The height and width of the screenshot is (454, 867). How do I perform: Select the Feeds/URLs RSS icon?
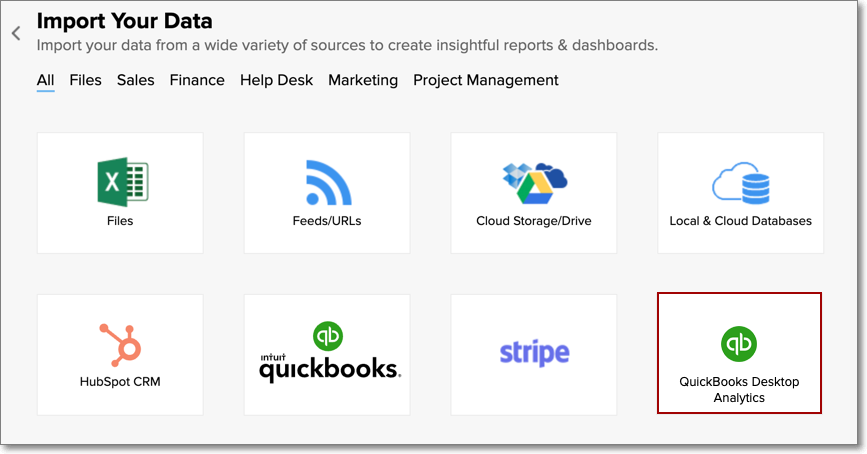[x=328, y=182]
